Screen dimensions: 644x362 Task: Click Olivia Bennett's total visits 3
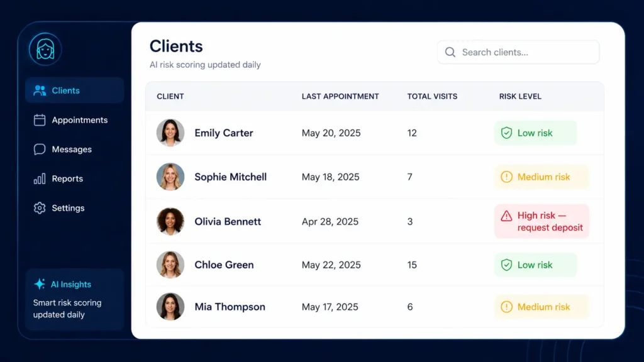(410, 222)
